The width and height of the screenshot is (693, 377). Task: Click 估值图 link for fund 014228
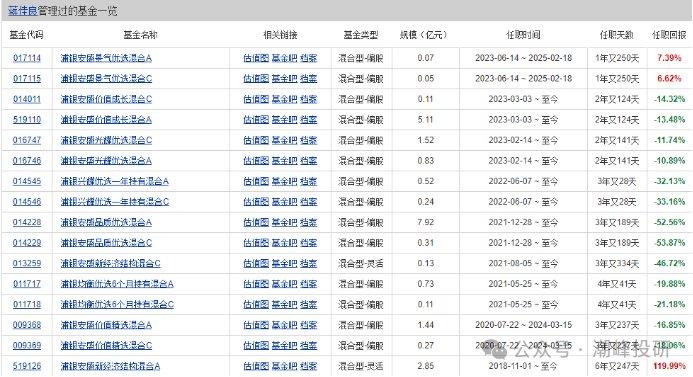click(256, 222)
